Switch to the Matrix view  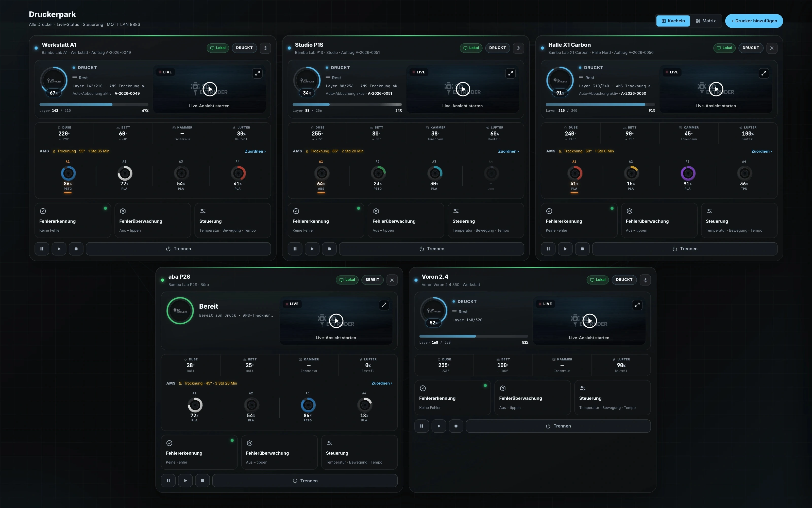[706, 21]
